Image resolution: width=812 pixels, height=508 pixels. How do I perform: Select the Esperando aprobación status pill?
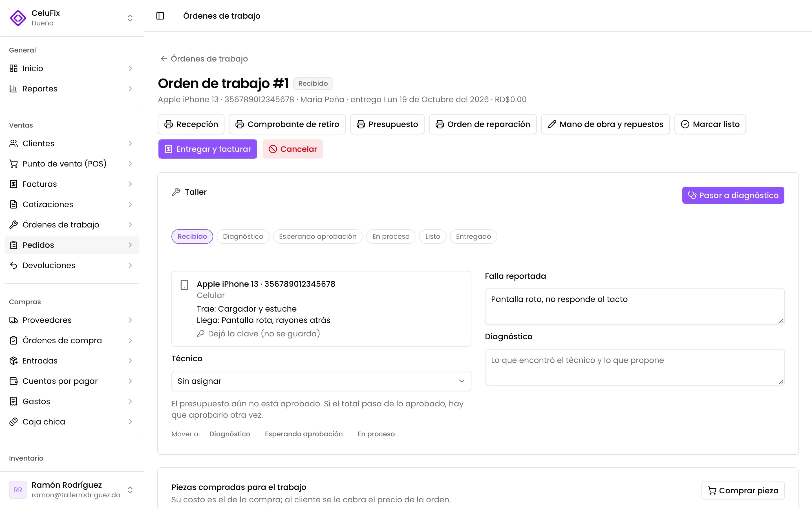(x=317, y=237)
